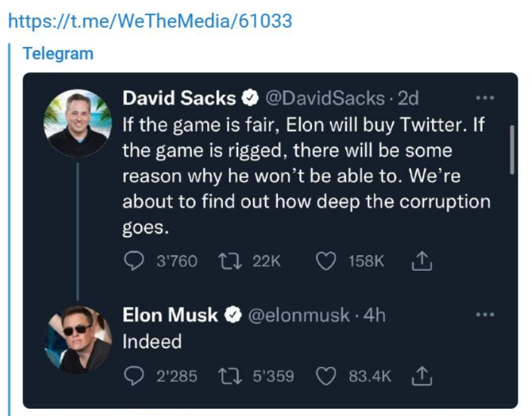Viewport: 532px width, 416px height.
Task: Click the scrollbar beside the tweet
Action: coord(513,148)
